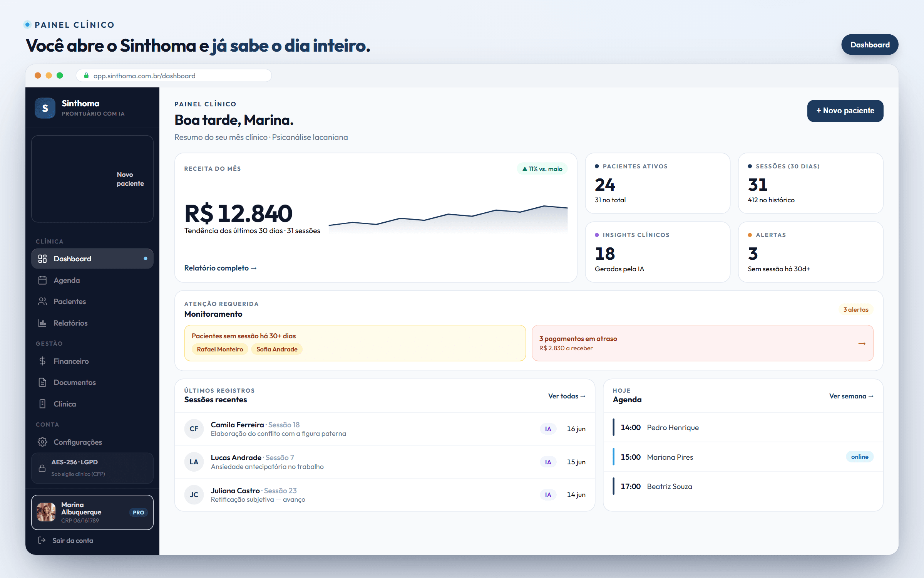Open Financeiro via the dollar sign icon
The image size is (924, 578).
click(42, 361)
